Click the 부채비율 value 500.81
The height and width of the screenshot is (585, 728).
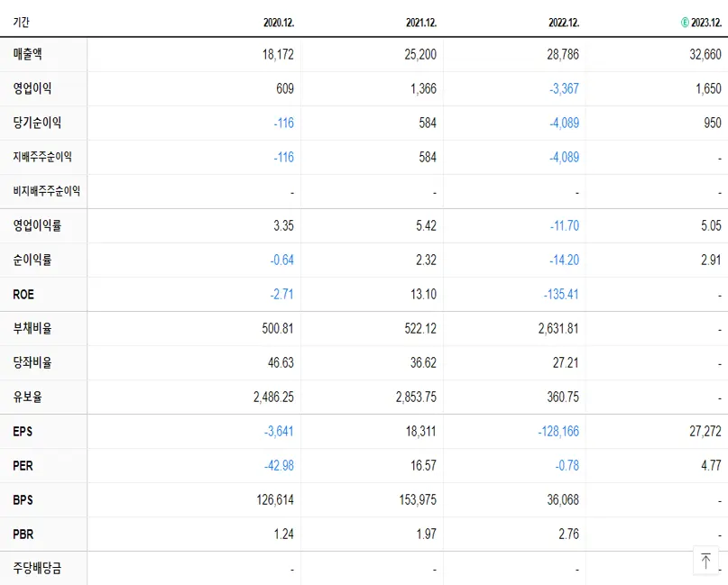(x=278, y=328)
